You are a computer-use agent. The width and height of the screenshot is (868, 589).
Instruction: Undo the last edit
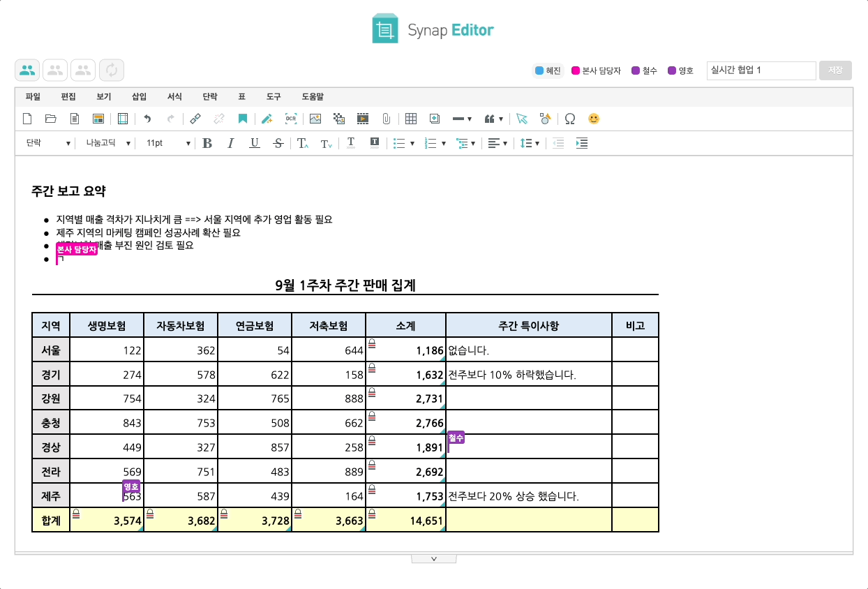[147, 119]
